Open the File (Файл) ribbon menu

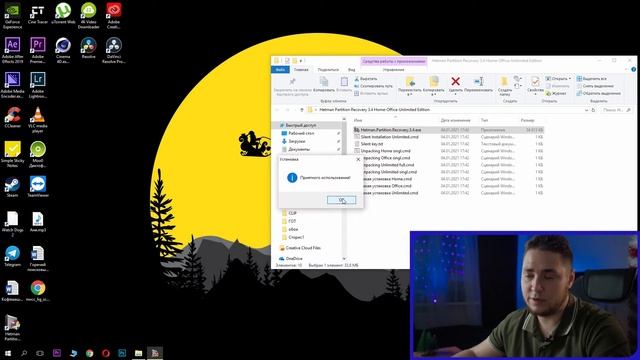pyautogui.click(x=280, y=70)
